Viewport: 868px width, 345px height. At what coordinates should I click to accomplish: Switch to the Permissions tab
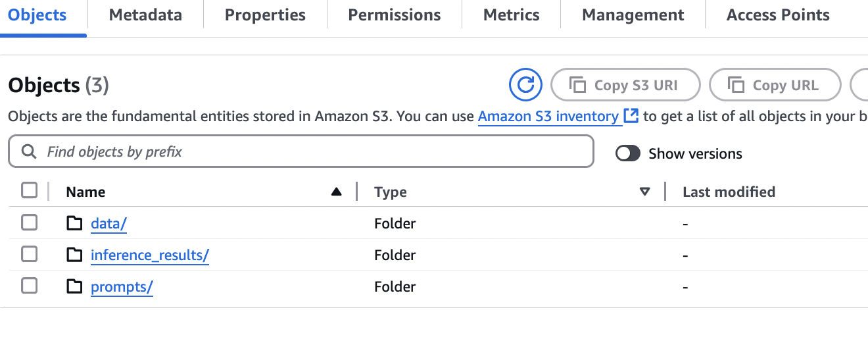395,15
